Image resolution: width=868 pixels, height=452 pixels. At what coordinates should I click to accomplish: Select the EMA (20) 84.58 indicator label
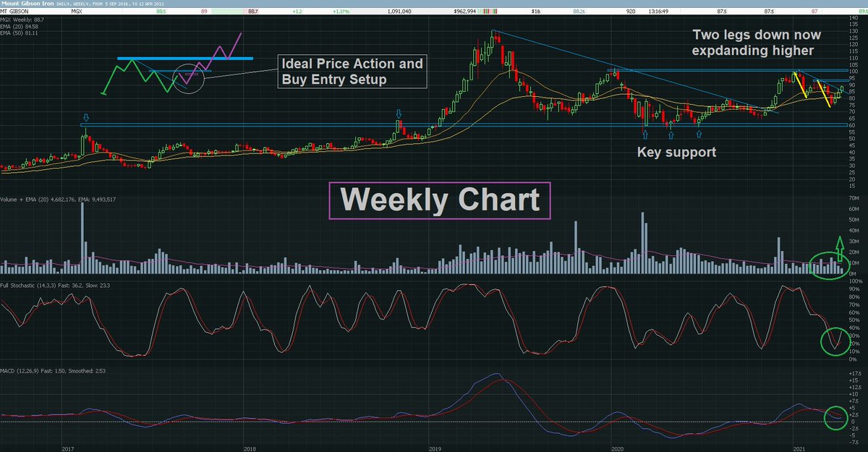point(18,27)
